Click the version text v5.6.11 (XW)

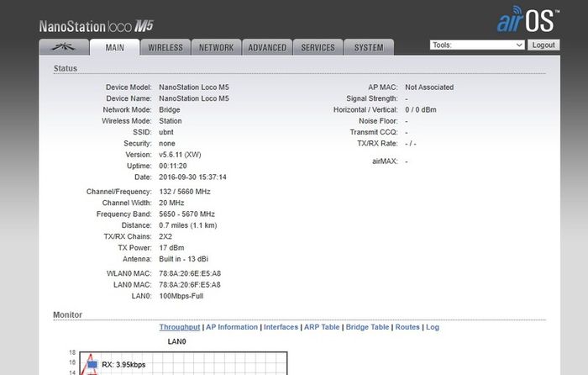click(180, 155)
